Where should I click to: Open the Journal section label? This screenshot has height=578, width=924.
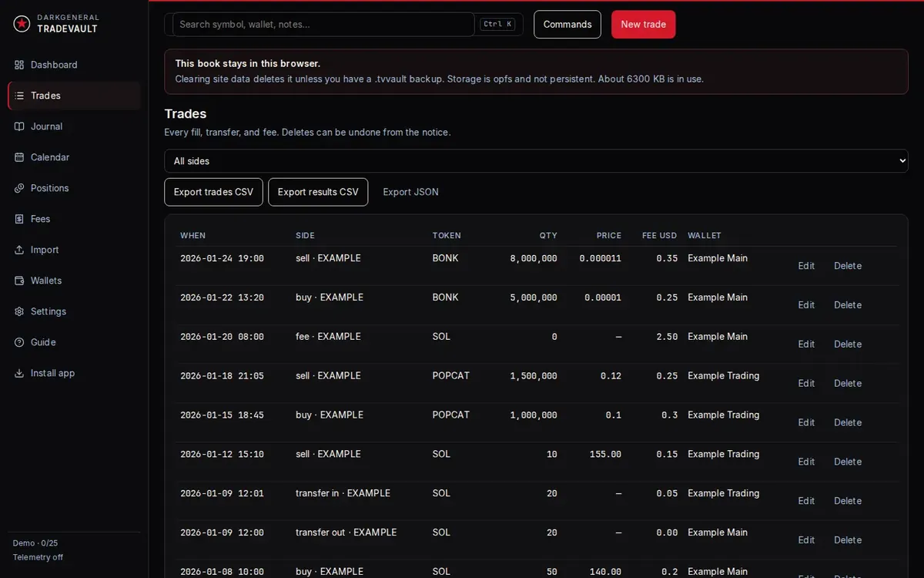click(46, 126)
